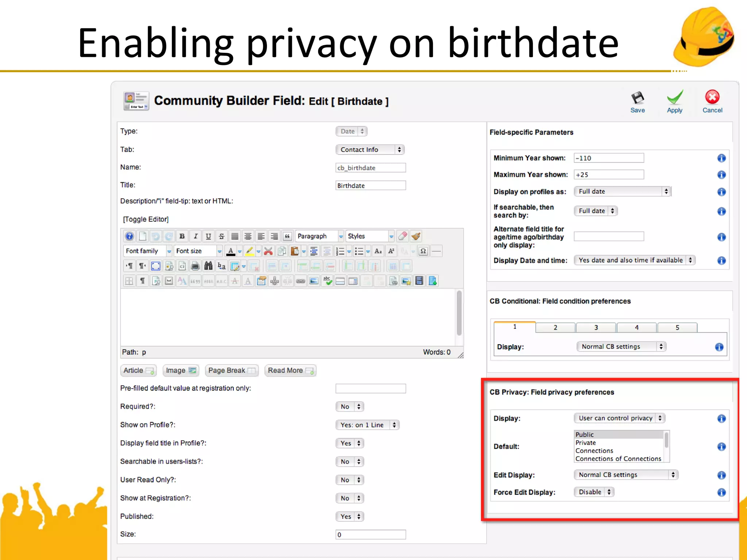The height and width of the screenshot is (560, 747).
Task: Click the New document icon in editor
Action: click(x=143, y=236)
